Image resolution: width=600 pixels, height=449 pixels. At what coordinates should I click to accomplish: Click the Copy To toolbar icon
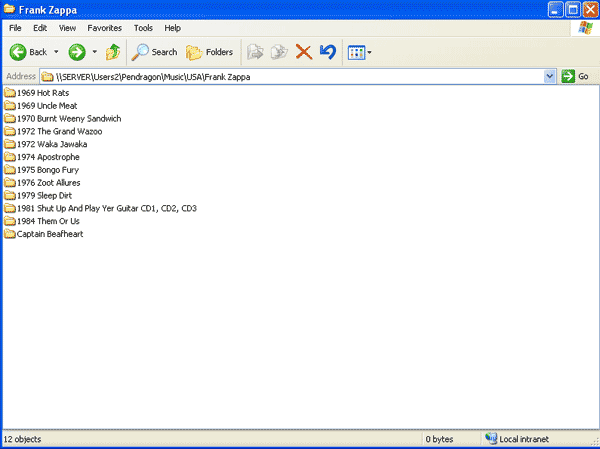(x=279, y=52)
